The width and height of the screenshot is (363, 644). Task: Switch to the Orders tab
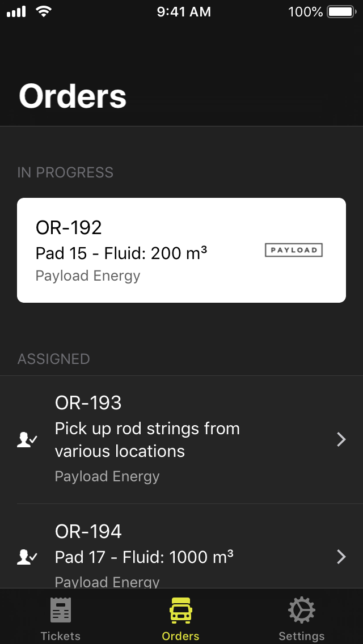(180, 618)
